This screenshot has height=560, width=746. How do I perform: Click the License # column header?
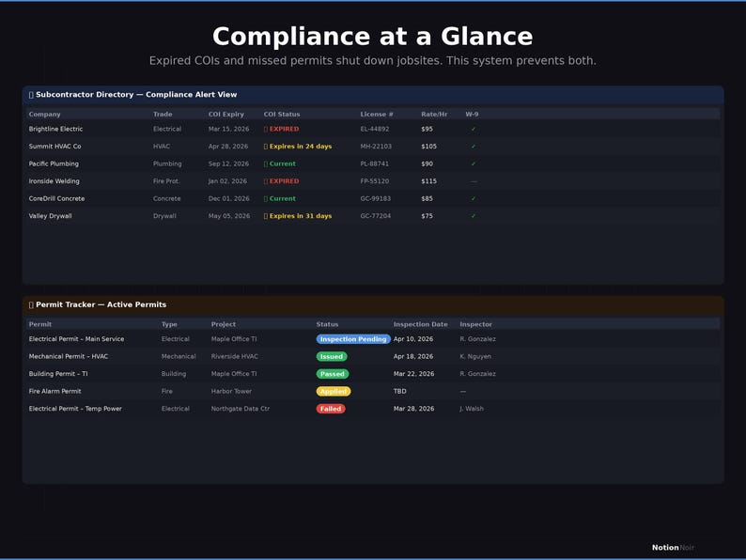click(377, 115)
